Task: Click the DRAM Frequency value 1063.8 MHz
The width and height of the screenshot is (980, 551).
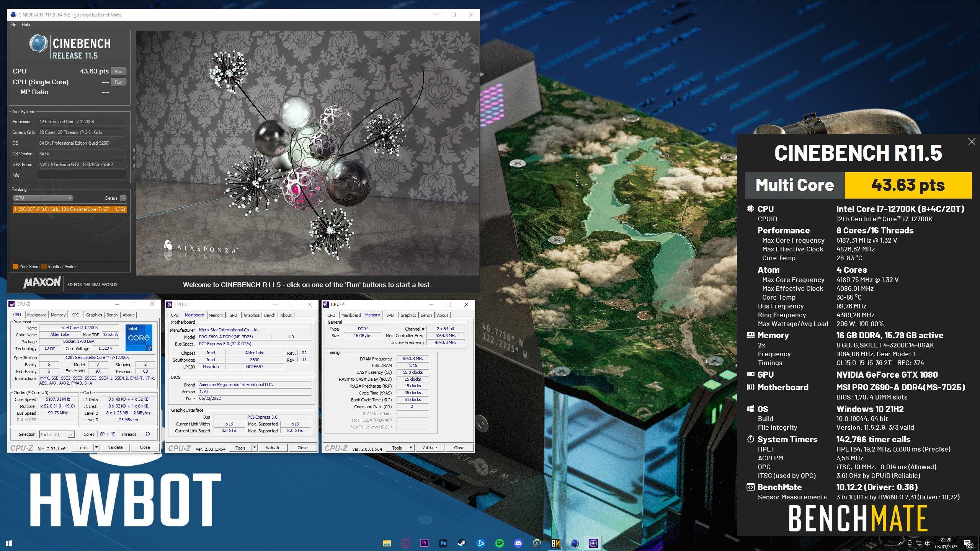Action: coord(413,359)
